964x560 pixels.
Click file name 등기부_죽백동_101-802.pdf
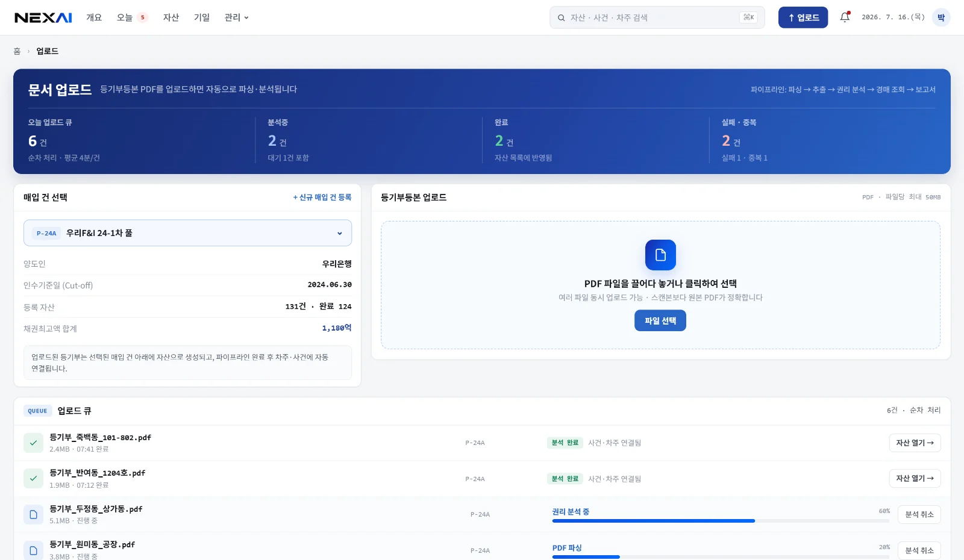click(100, 438)
